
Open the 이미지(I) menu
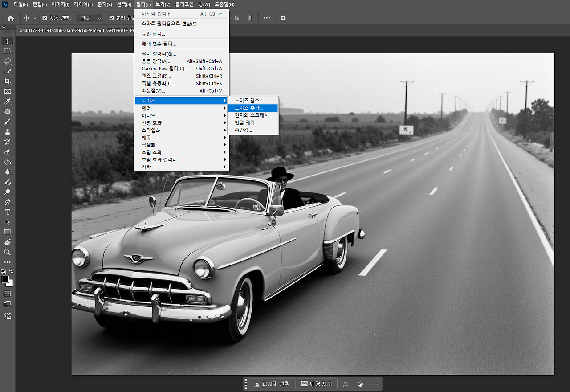point(60,4)
